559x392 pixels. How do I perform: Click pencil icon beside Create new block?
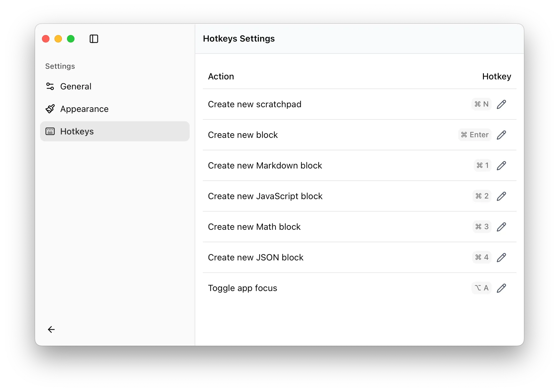501,135
